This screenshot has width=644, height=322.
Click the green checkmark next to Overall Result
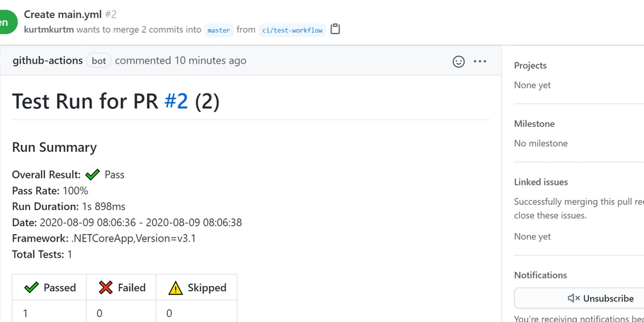click(92, 175)
